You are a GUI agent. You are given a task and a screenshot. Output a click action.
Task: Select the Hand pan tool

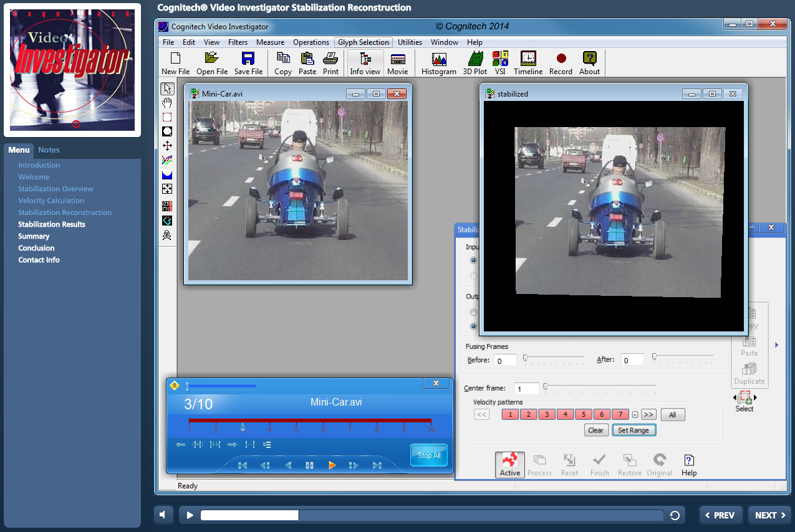166,102
